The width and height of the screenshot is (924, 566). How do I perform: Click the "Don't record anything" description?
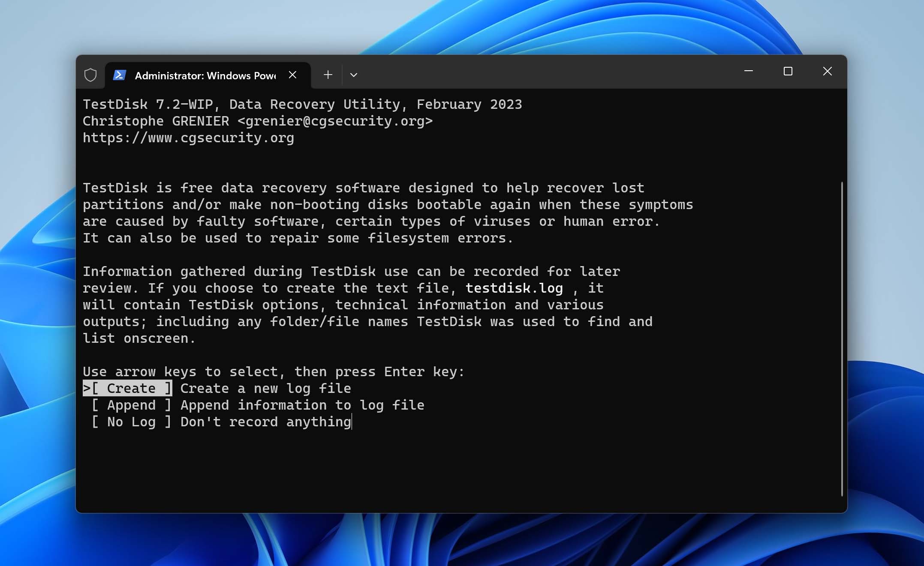(266, 422)
